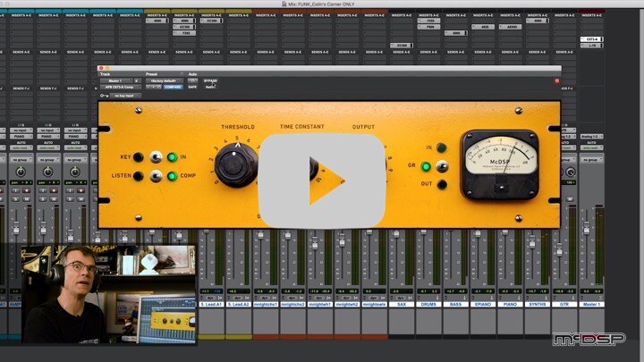Click the dyn button on mnightwh1 strip
The width and height of the screenshot is (644, 362).
click(319, 298)
